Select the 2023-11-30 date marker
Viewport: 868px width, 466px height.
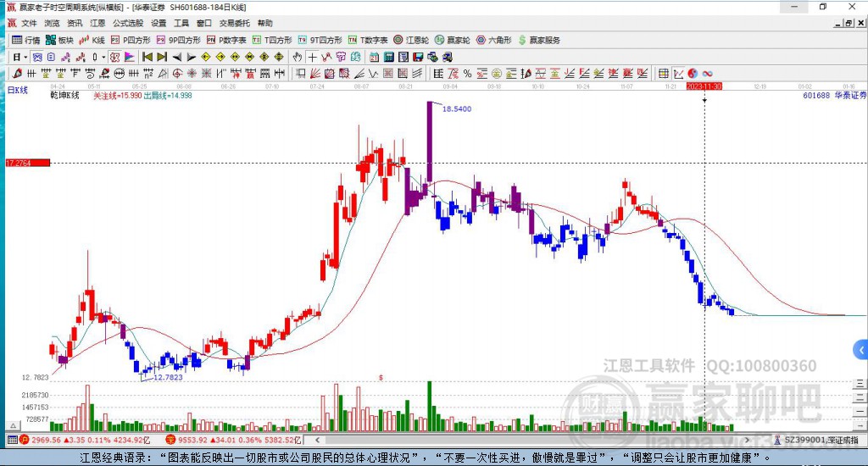coord(704,86)
